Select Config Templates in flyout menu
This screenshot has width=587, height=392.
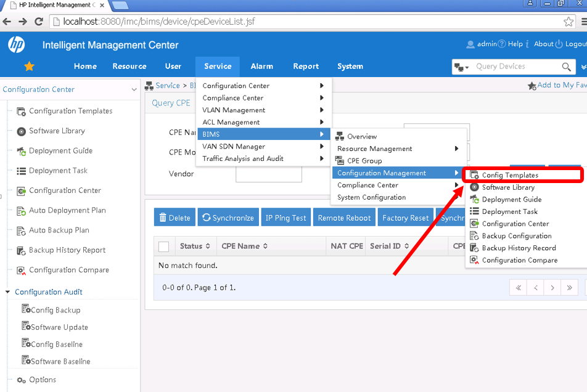click(523, 175)
